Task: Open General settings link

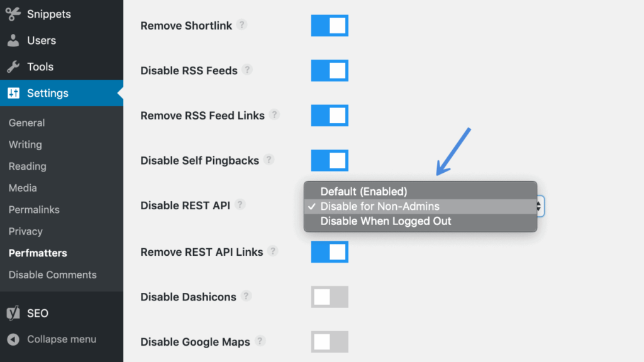Action: click(x=26, y=123)
